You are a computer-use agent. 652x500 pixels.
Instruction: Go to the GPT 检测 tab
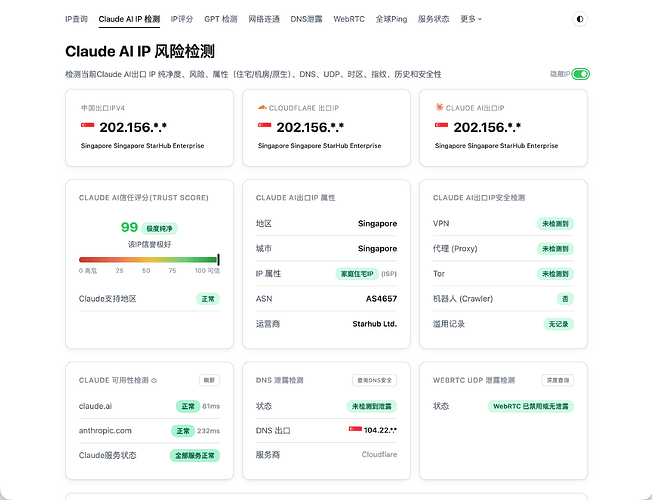(x=221, y=19)
